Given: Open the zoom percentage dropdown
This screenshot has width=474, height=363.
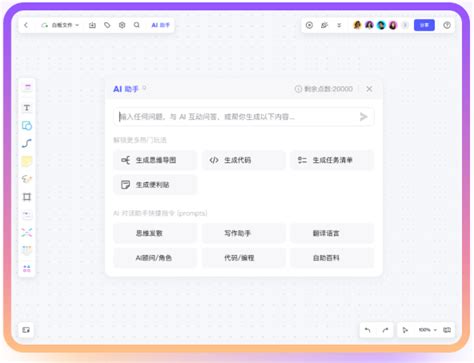Looking at the screenshot, I should click(428, 330).
